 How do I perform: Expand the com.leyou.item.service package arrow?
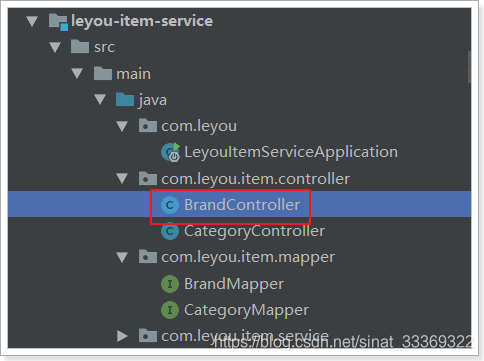(x=122, y=336)
